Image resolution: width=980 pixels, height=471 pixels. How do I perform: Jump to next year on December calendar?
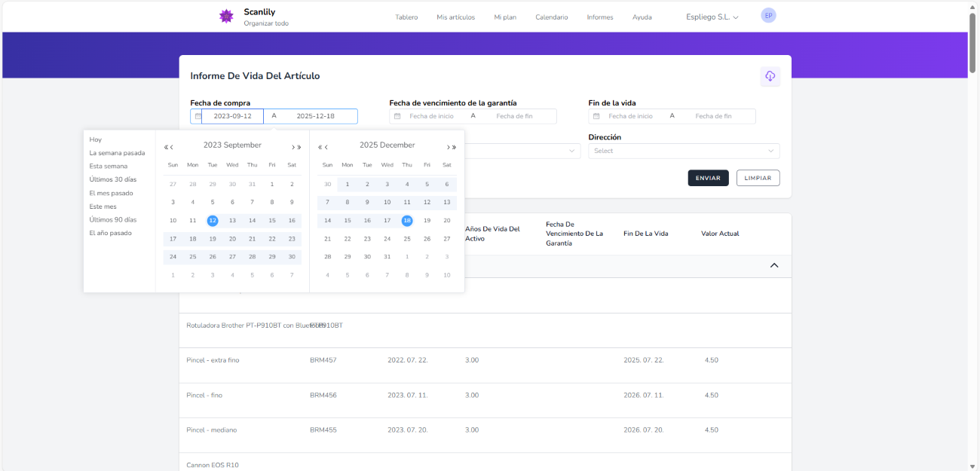pos(453,146)
